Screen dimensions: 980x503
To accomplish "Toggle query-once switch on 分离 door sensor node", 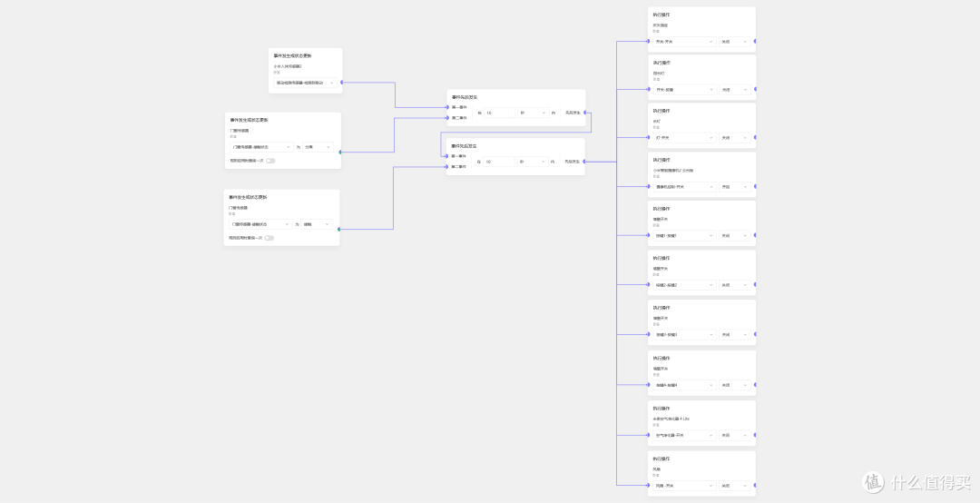I will click(269, 161).
